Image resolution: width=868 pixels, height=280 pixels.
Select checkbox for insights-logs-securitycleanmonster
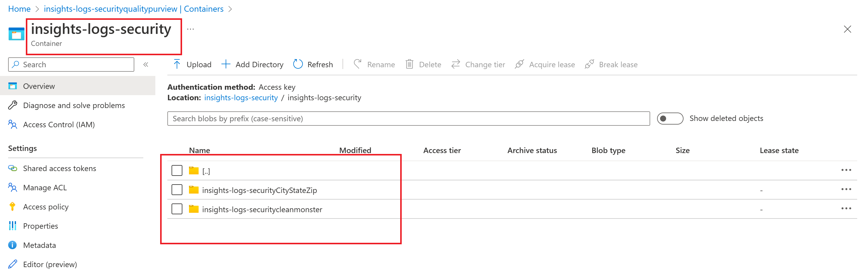pyautogui.click(x=177, y=209)
